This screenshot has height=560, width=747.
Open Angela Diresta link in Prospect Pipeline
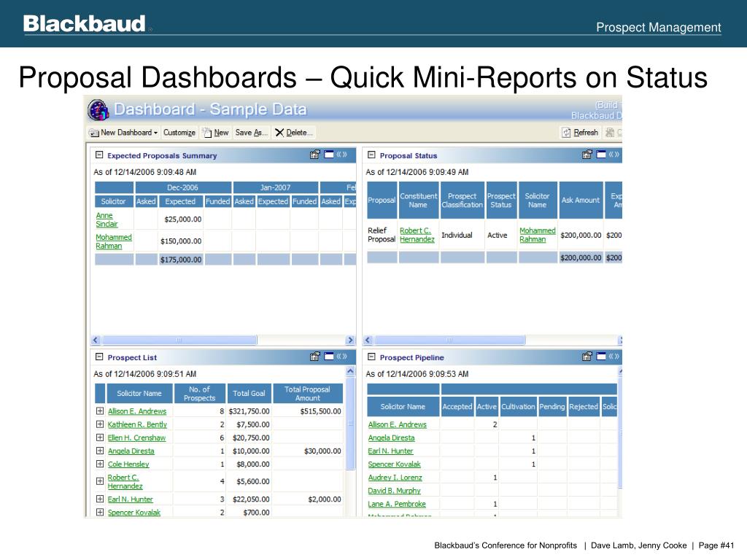(x=391, y=437)
